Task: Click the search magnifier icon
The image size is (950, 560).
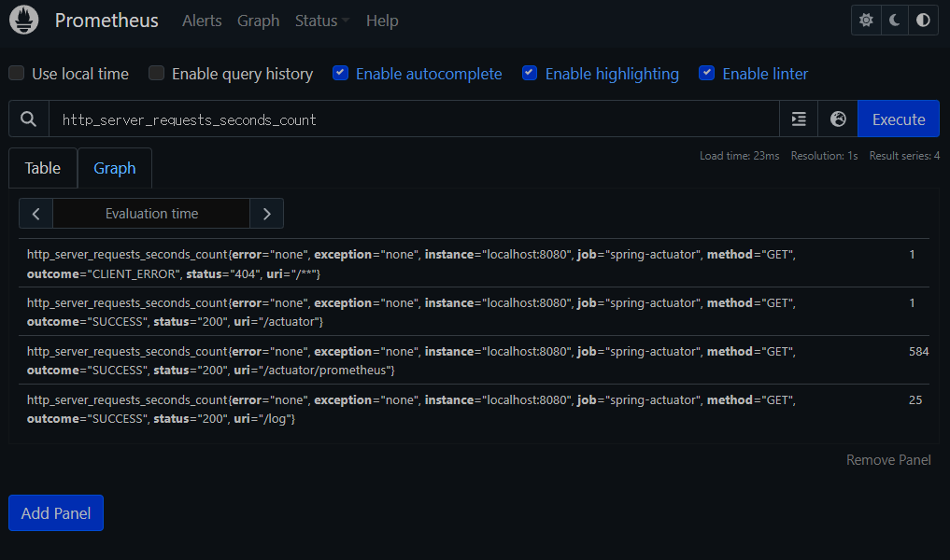Action: [x=28, y=119]
